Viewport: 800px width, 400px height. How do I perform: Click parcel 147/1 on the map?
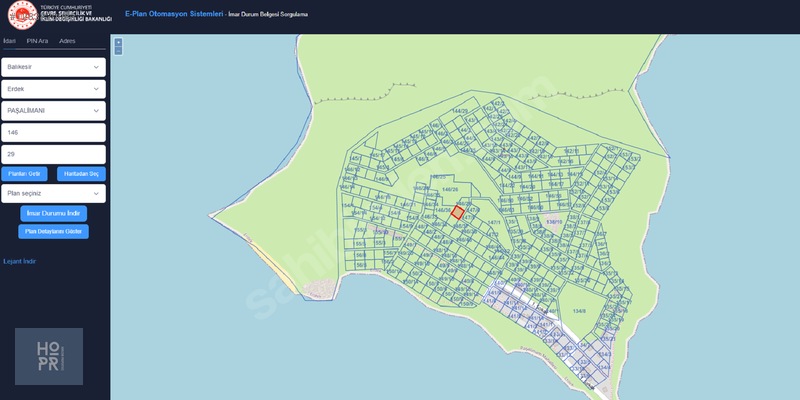coord(493,222)
